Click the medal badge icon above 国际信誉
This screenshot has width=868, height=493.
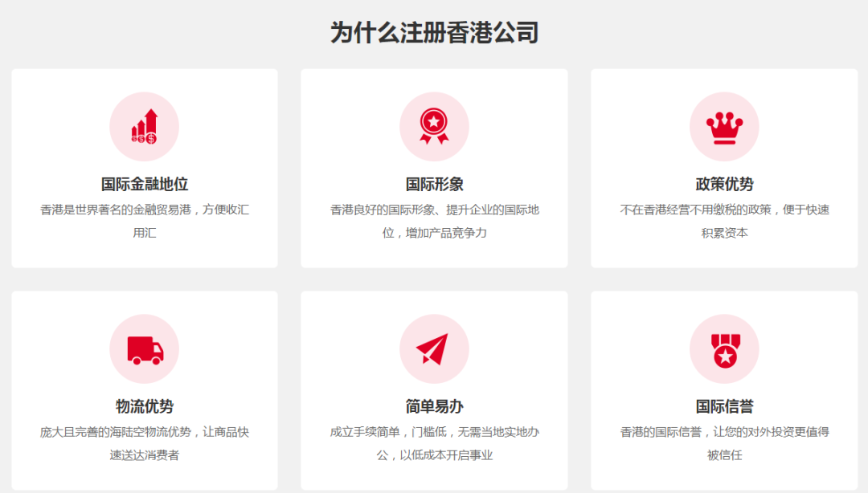pyautogui.click(x=724, y=349)
